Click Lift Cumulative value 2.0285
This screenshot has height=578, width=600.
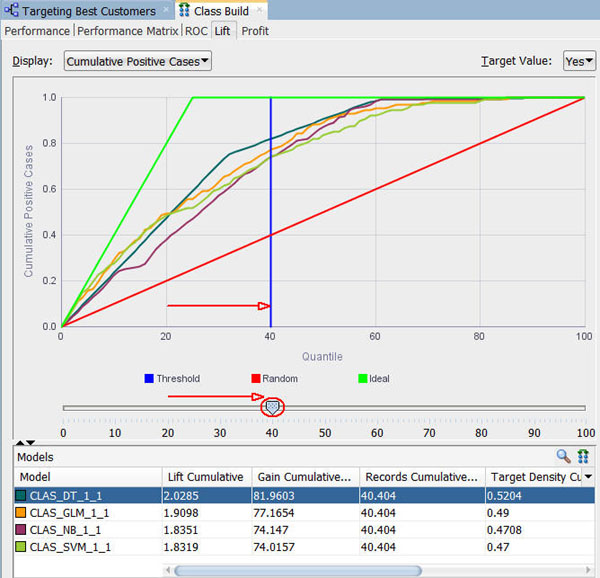(181, 496)
